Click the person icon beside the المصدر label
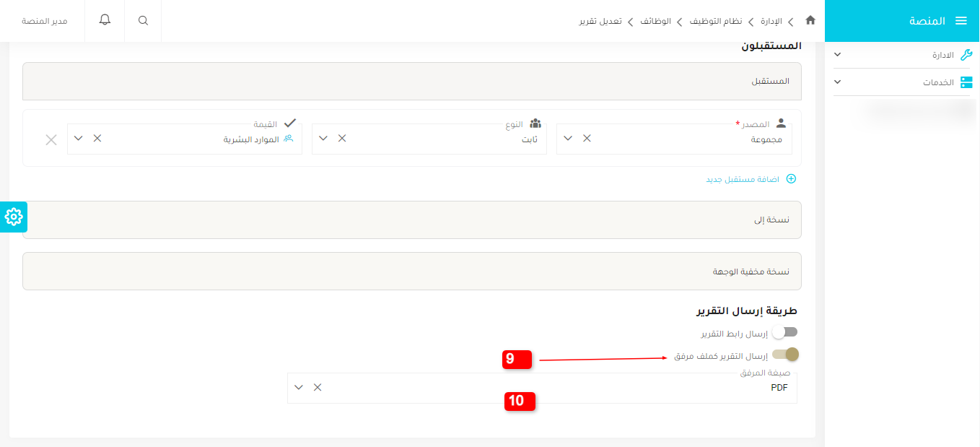 pyautogui.click(x=780, y=123)
